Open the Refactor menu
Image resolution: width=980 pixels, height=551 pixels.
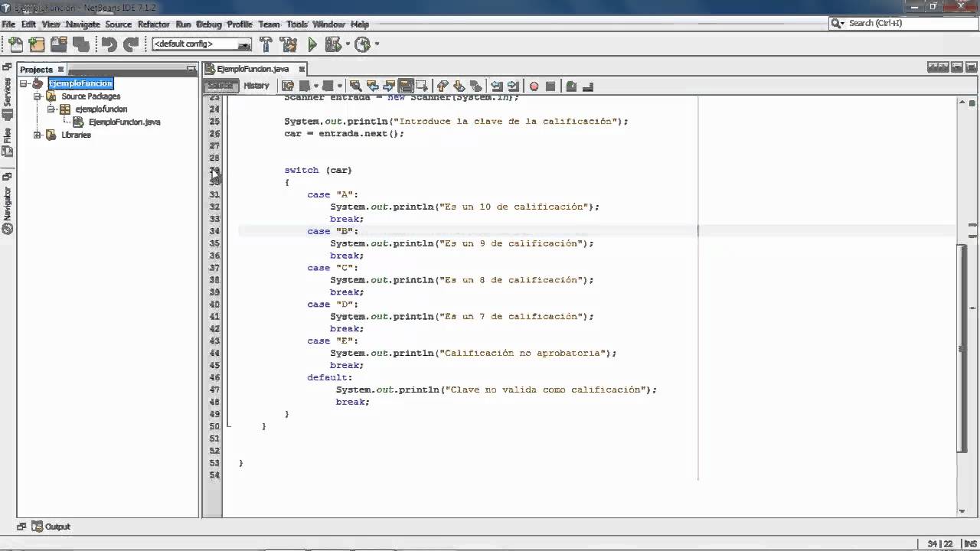(x=153, y=24)
